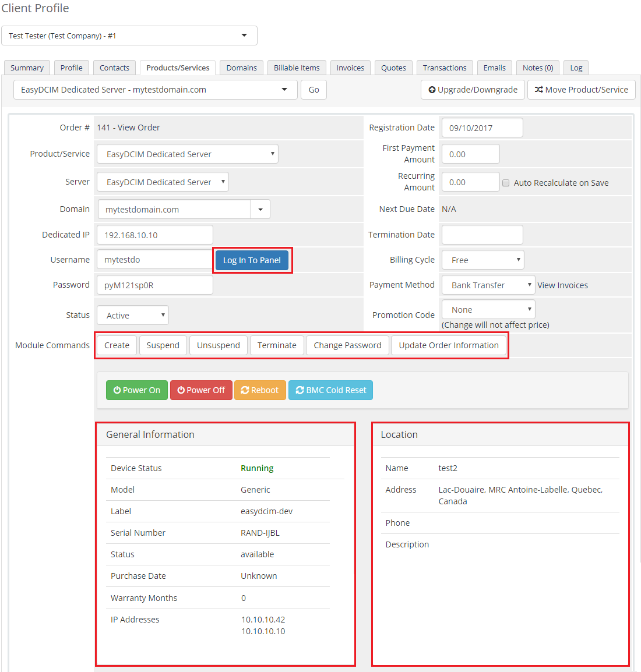
Task: Click the Registration Date field
Action: tap(482, 128)
